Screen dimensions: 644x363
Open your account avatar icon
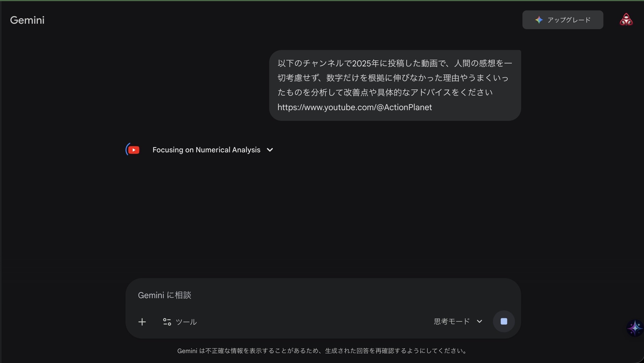tap(626, 19)
